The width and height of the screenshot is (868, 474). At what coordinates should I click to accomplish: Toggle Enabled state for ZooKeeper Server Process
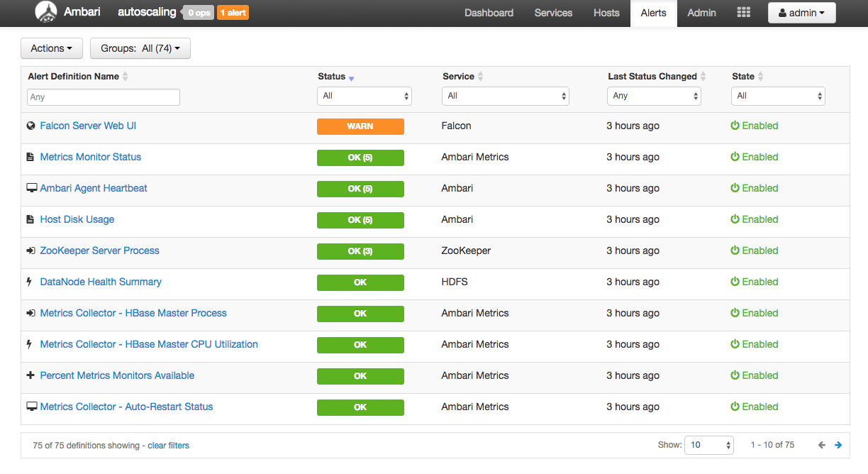point(754,250)
